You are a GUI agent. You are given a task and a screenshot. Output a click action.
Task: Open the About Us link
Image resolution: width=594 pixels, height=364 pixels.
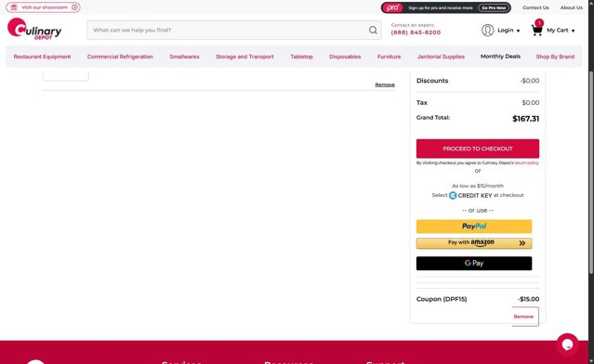572,7
